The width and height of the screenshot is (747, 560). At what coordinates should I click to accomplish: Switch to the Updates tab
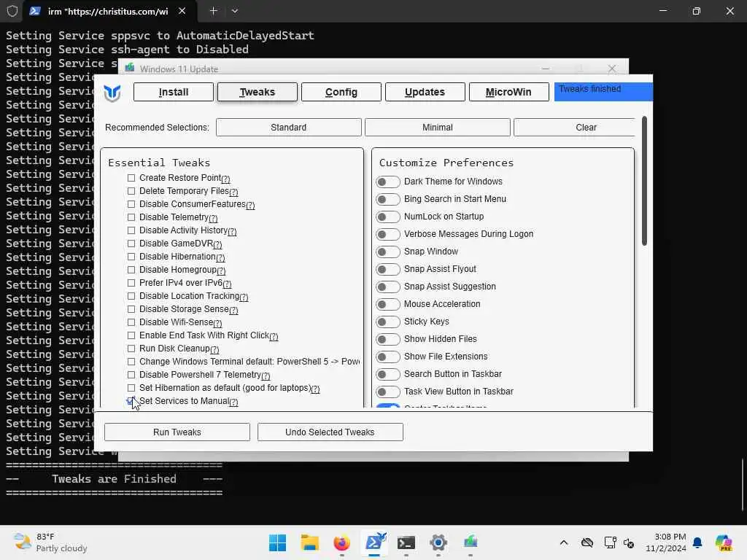pyautogui.click(x=425, y=92)
